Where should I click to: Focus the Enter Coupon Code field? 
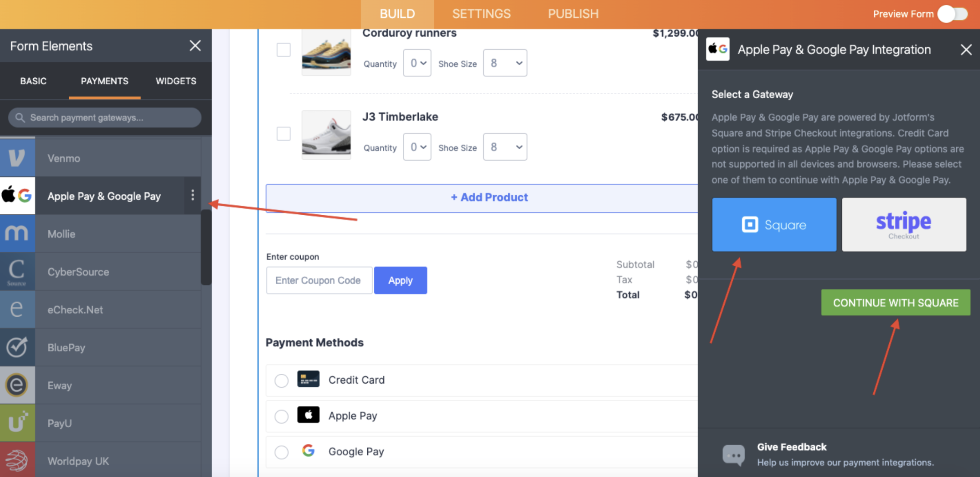click(319, 280)
